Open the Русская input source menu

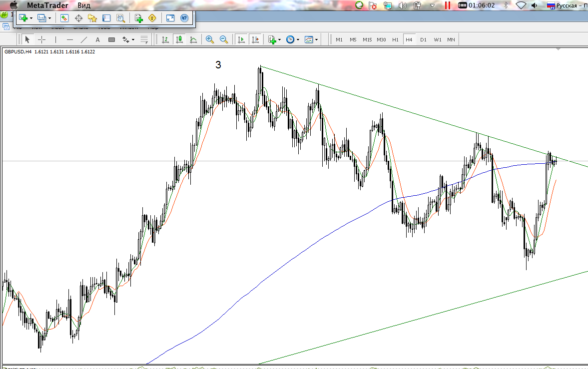click(x=567, y=5)
